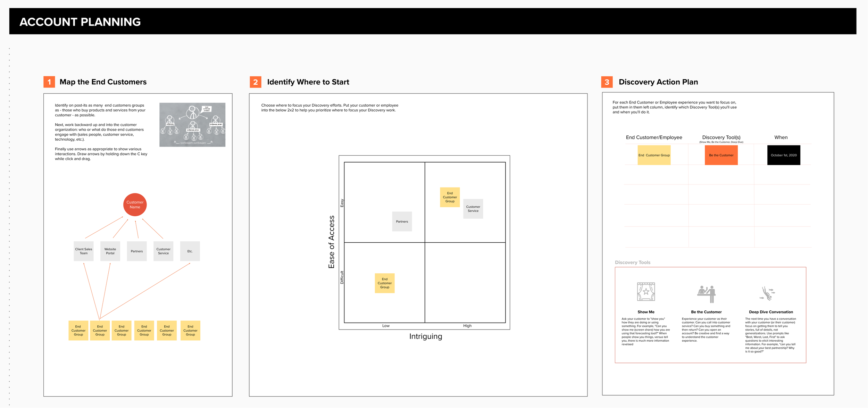Select the orange number 1 step badge

(x=49, y=82)
